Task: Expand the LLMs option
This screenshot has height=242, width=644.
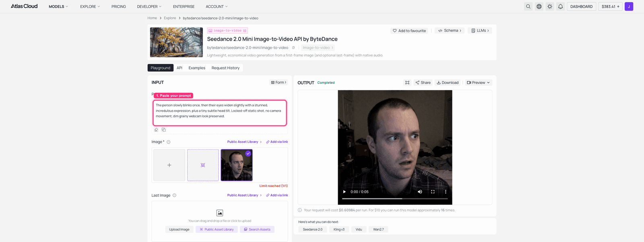Action: 480,31
